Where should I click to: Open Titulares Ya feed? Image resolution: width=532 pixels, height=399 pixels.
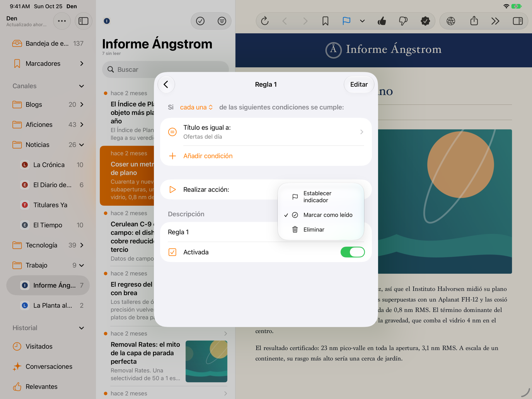pos(48,205)
